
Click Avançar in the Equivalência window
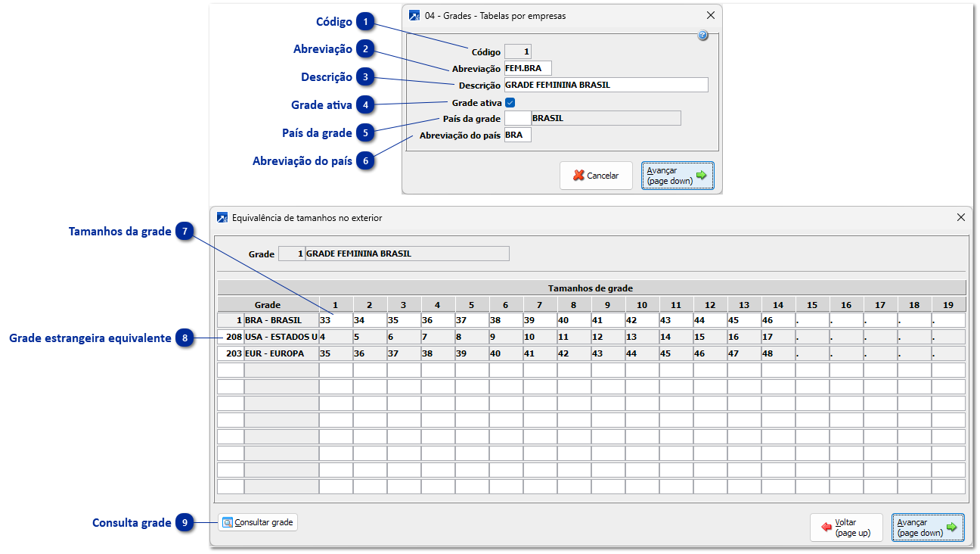[927, 528]
